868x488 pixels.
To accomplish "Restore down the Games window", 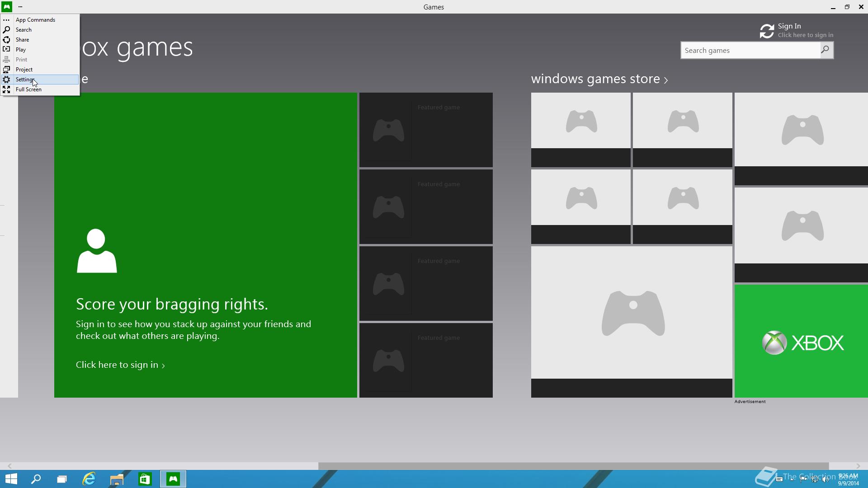I will pyautogui.click(x=847, y=7).
